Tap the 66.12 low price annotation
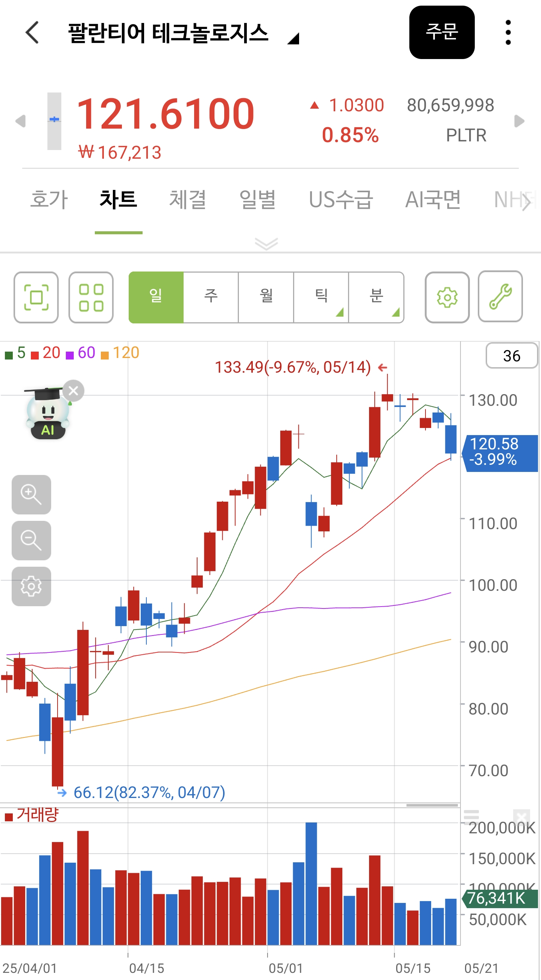 [149, 792]
